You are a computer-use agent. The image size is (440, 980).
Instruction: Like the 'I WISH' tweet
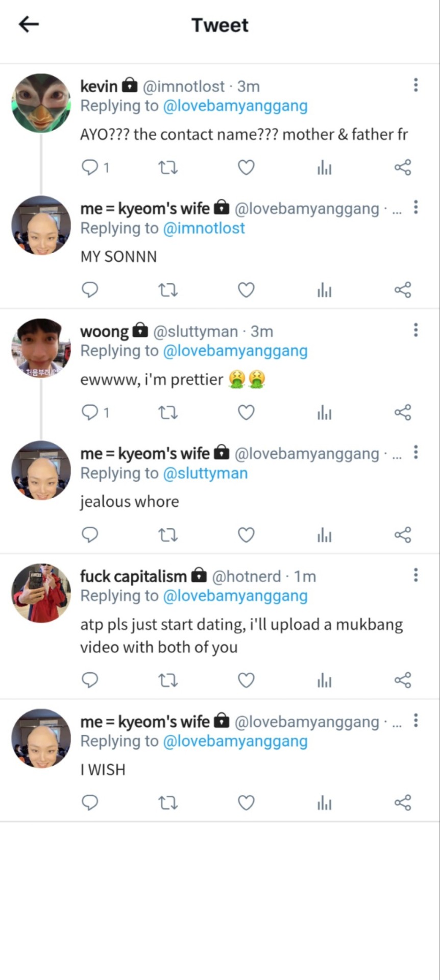pos(246,803)
